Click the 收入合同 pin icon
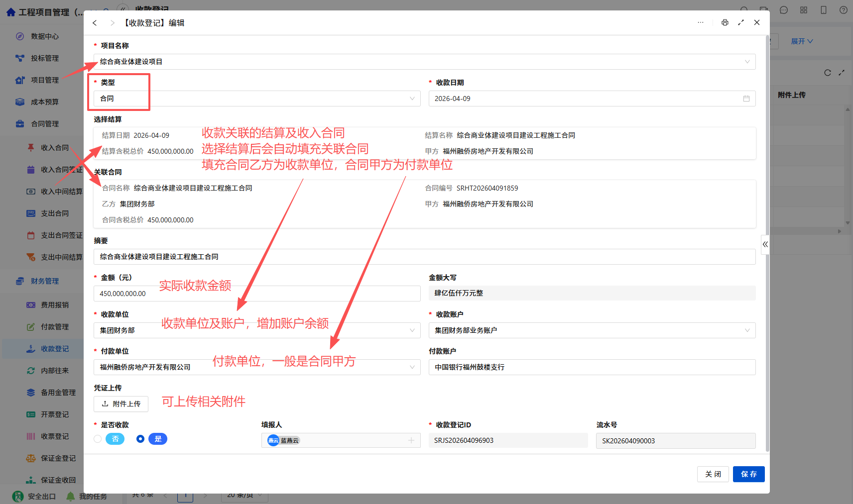Image resolution: width=853 pixels, height=504 pixels. click(x=31, y=148)
